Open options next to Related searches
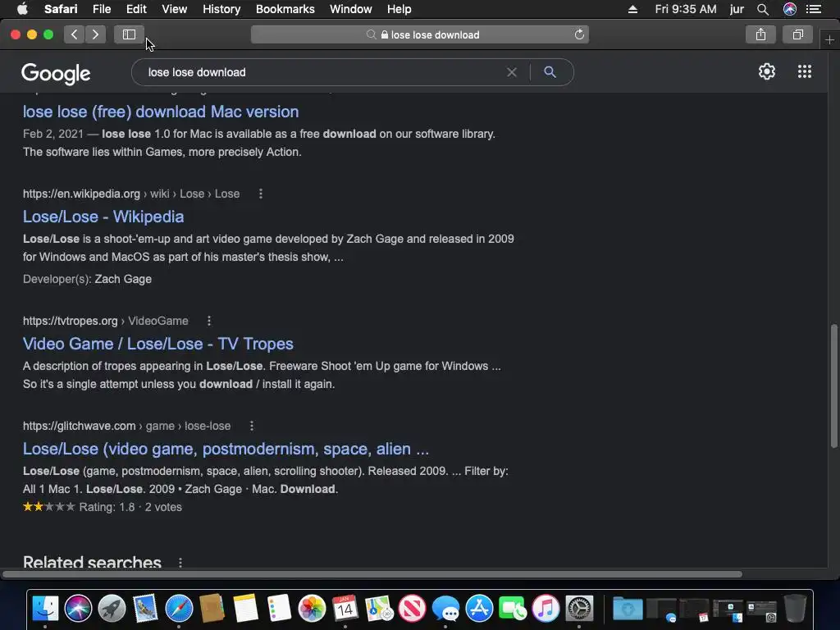Screen dimensions: 840x630 click(180, 563)
